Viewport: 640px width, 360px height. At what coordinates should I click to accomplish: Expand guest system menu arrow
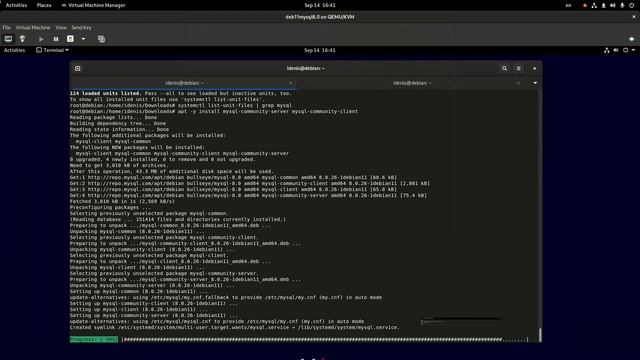click(x=633, y=50)
